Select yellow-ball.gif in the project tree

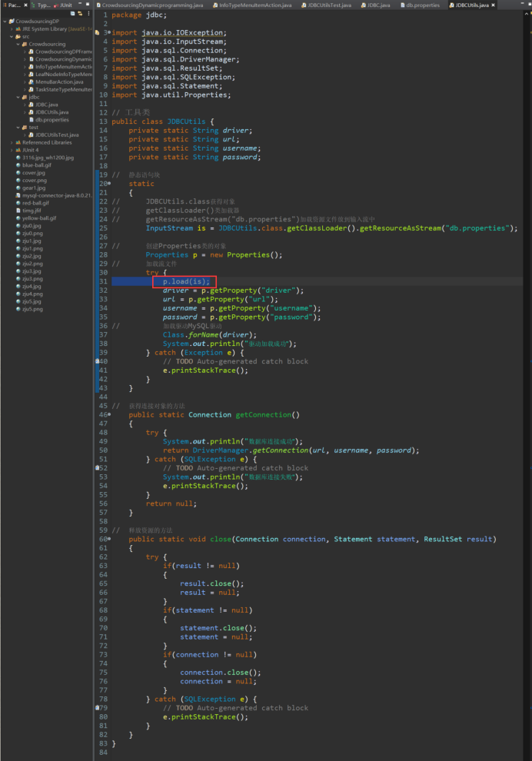coord(39,218)
